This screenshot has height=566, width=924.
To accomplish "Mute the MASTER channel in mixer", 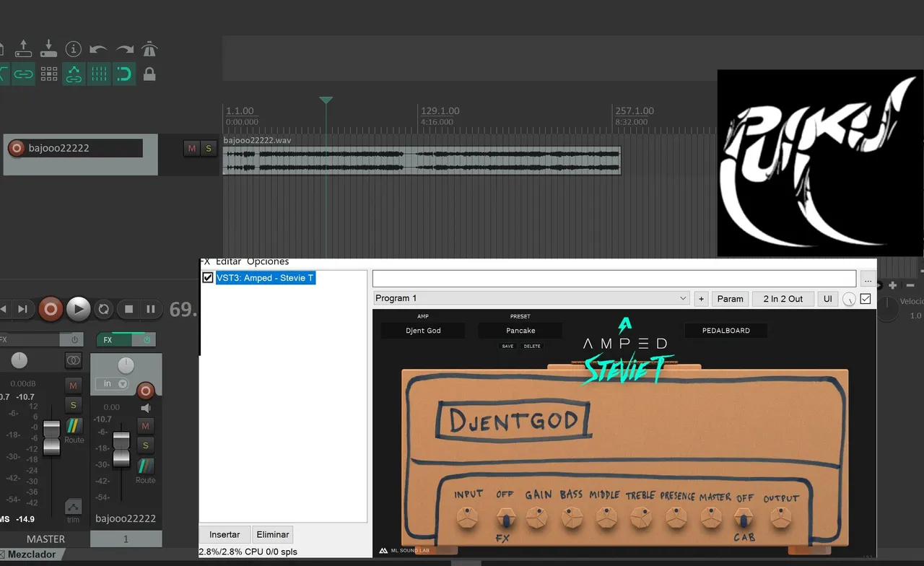I will pos(73,386).
